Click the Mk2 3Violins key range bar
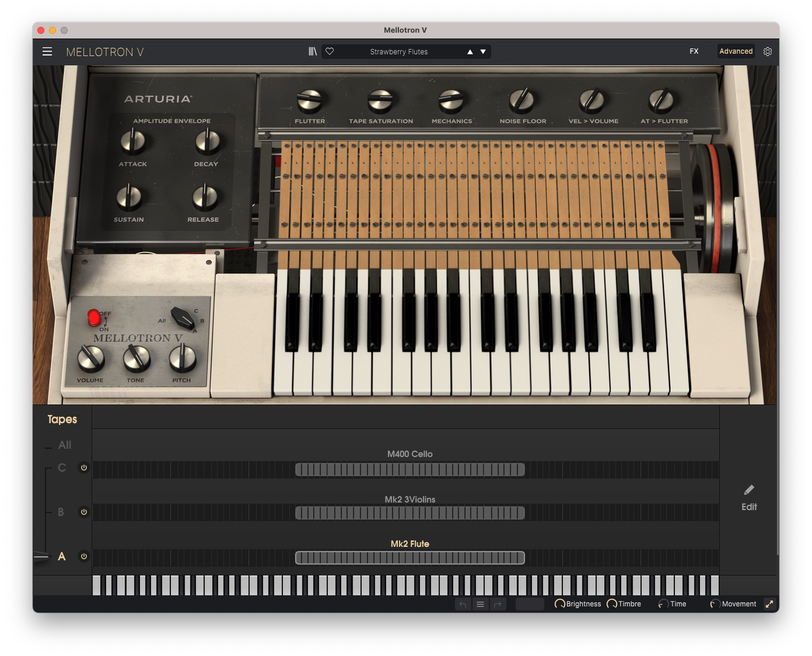Screen dimensions: 812x656 [410, 513]
